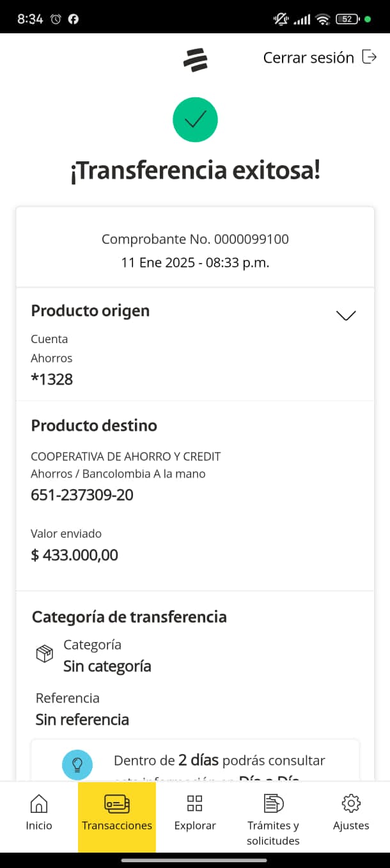
Task: Tap the Trámites y solicitudes document icon
Action: coord(273,803)
